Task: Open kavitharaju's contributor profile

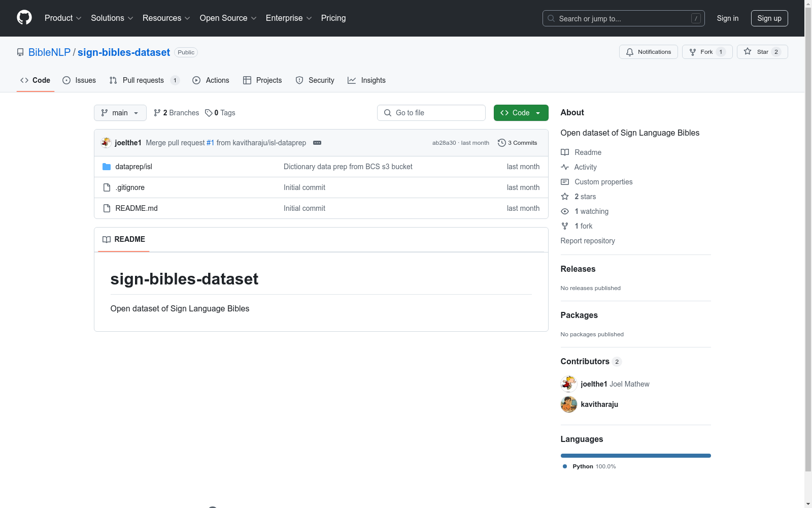Action: (599, 404)
